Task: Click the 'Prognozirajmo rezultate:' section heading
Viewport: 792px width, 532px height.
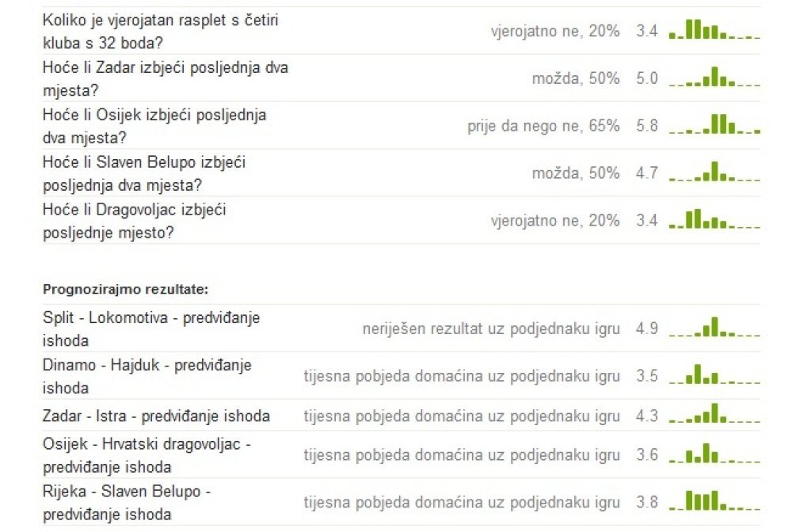Action: point(126,289)
